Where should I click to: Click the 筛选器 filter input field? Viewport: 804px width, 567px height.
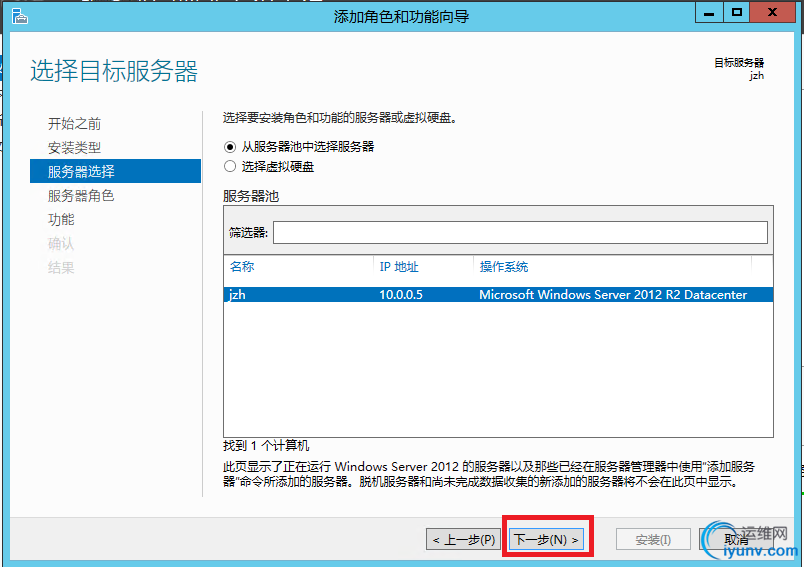(x=520, y=233)
